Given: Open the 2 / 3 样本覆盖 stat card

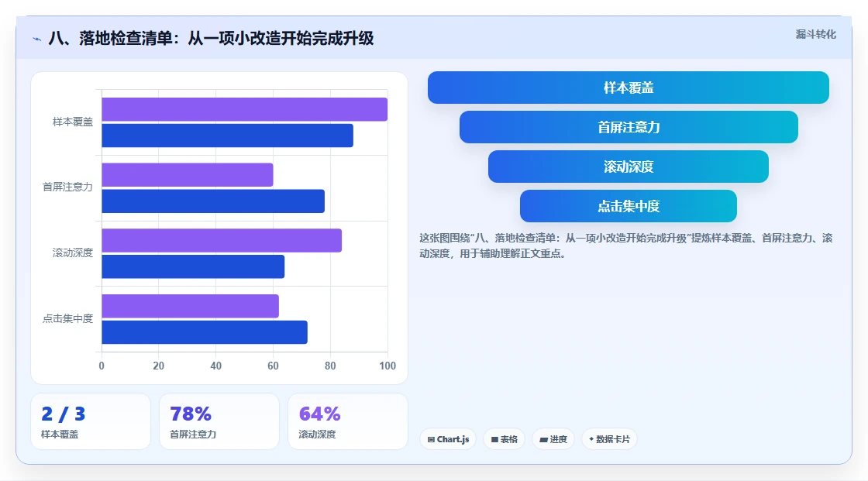Looking at the screenshot, I should pyautogui.click(x=91, y=421).
